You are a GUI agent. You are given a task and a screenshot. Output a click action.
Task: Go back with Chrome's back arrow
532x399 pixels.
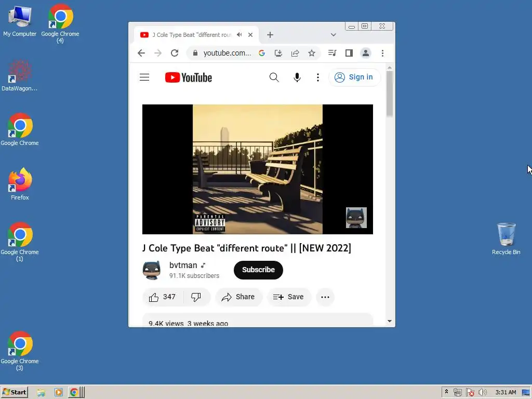[141, 53]
